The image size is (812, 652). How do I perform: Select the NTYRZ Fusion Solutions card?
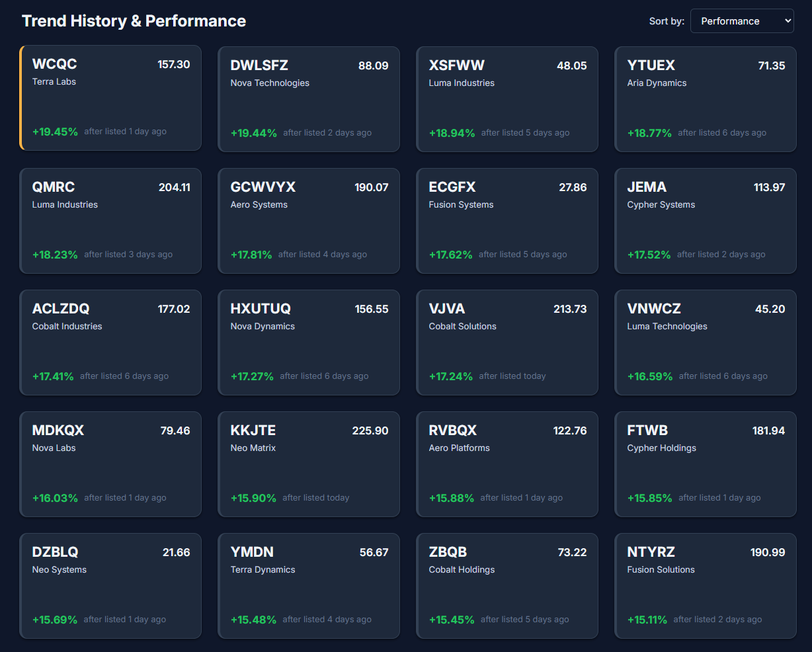tap(706, 586)
